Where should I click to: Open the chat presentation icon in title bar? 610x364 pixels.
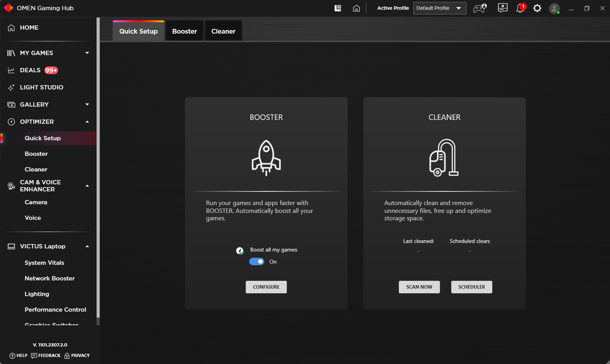[502, 8]
